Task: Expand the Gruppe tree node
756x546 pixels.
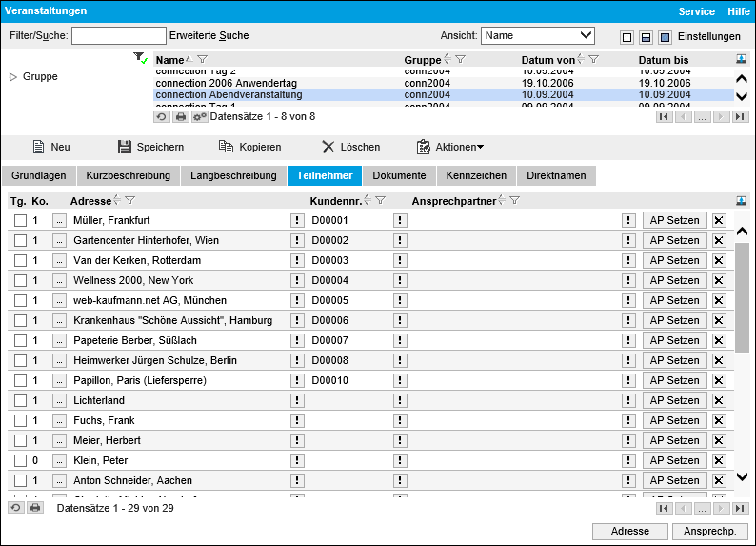Action: click(x=13, y=76)
